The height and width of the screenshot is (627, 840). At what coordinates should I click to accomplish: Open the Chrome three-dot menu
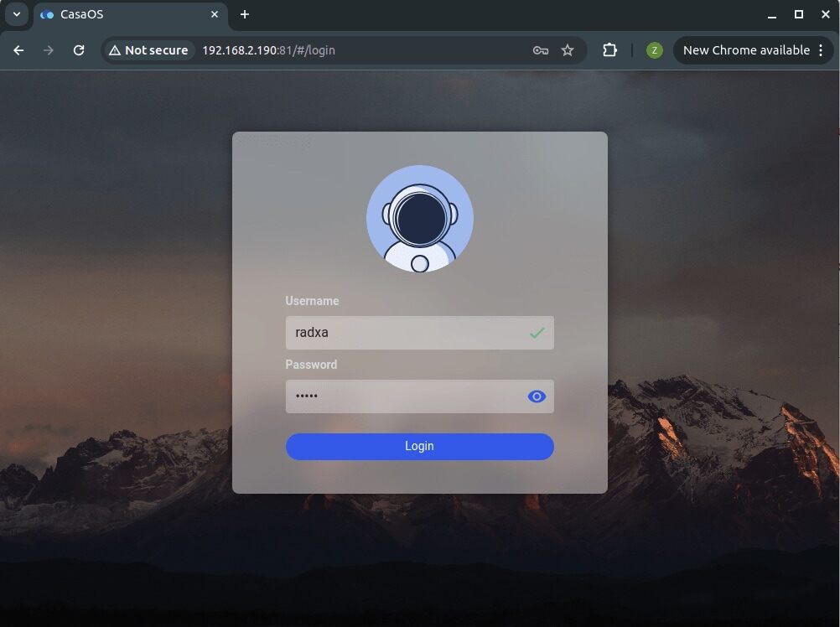[821, 50]
